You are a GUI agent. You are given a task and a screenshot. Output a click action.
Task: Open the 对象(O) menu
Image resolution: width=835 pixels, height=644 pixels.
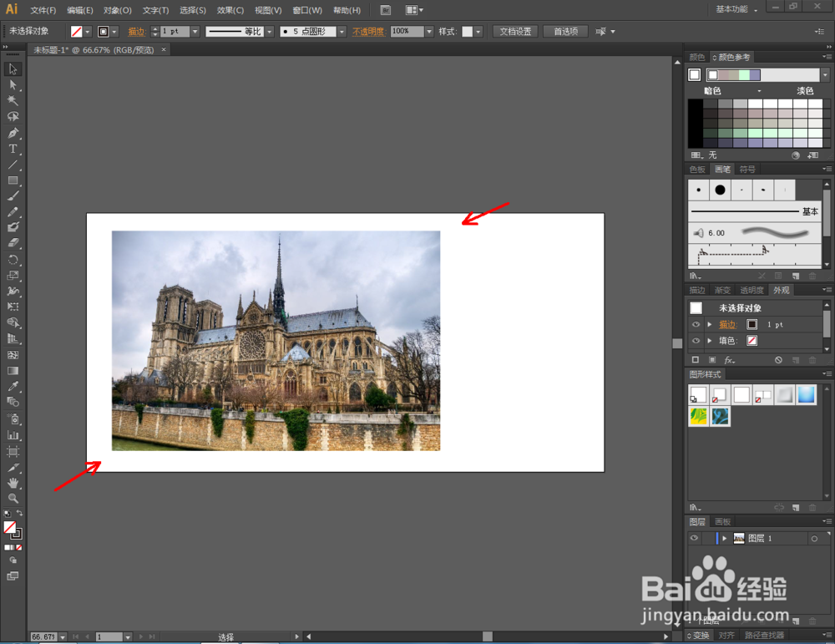coord(117,10)
